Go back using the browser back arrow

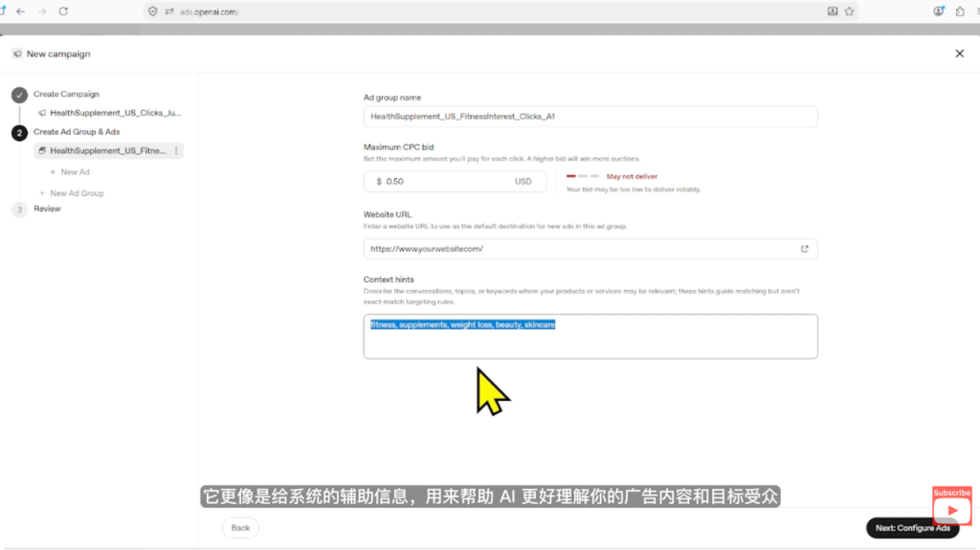(x=21, y=11)
